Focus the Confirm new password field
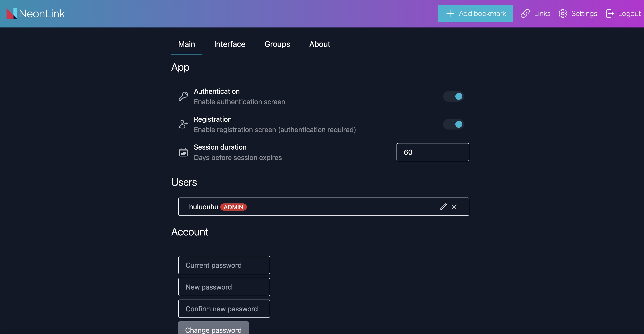Image resolution: width=644 pixels, height=334 pixels. point(224,308)
